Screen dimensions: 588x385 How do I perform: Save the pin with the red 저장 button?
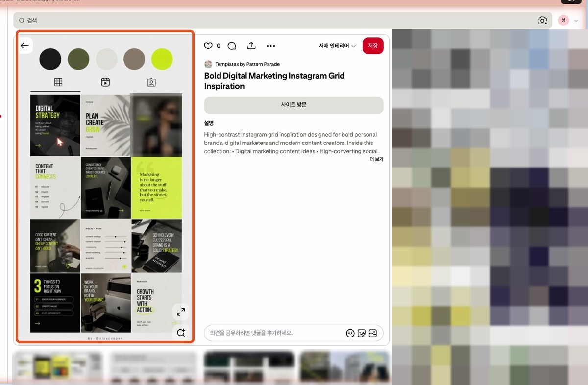point(373,46)
